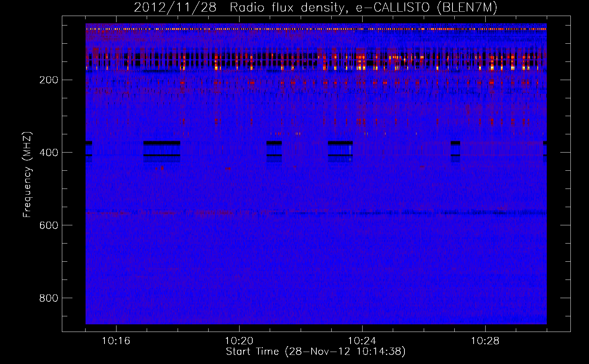Select the Frequency (MHZ) axis label
The height and width of the screenshot is (364, 589).
[27, 175]
